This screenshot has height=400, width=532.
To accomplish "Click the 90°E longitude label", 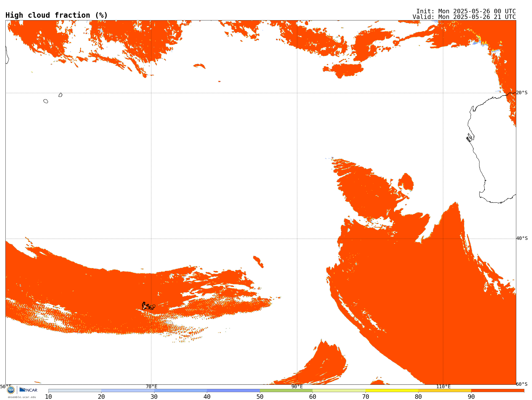I will tap(297, 387).
